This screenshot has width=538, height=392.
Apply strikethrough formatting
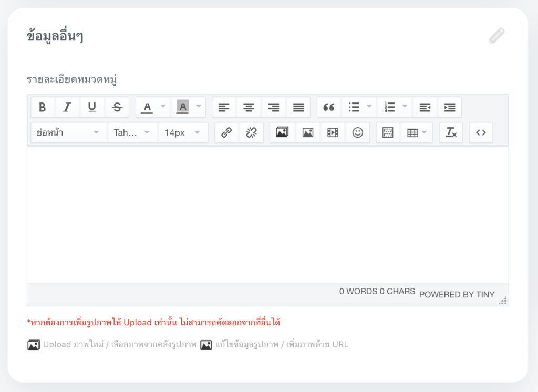[x=117, y=107]
